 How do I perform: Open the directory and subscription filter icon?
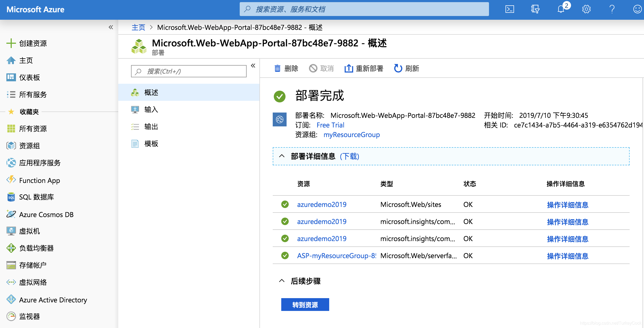click(535, 9)
